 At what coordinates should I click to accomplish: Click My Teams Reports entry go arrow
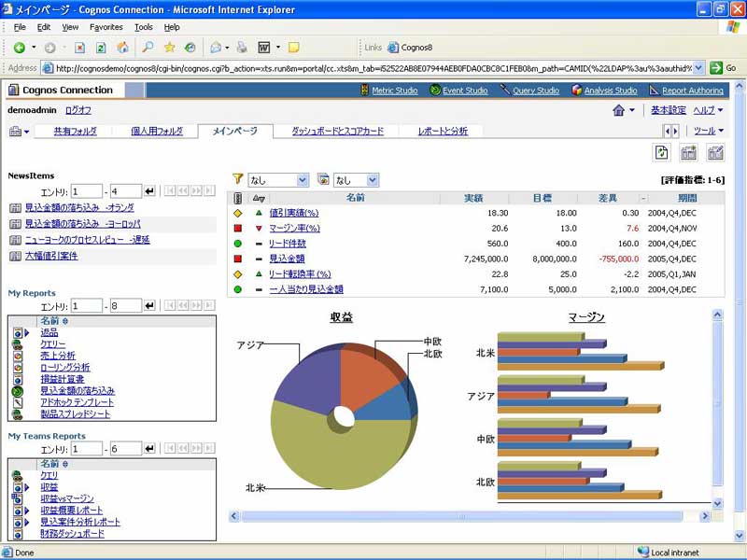click(149, 449)
